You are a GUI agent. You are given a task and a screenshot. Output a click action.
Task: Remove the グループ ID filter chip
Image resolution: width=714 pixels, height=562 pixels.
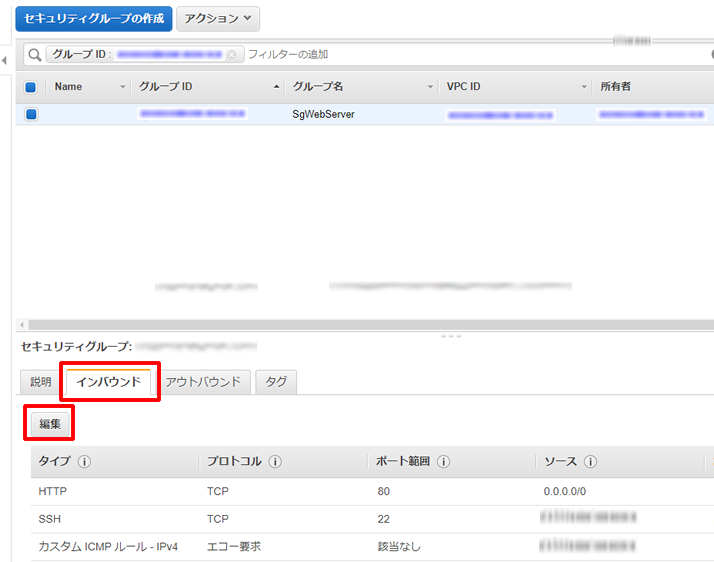tap(232, 55)
